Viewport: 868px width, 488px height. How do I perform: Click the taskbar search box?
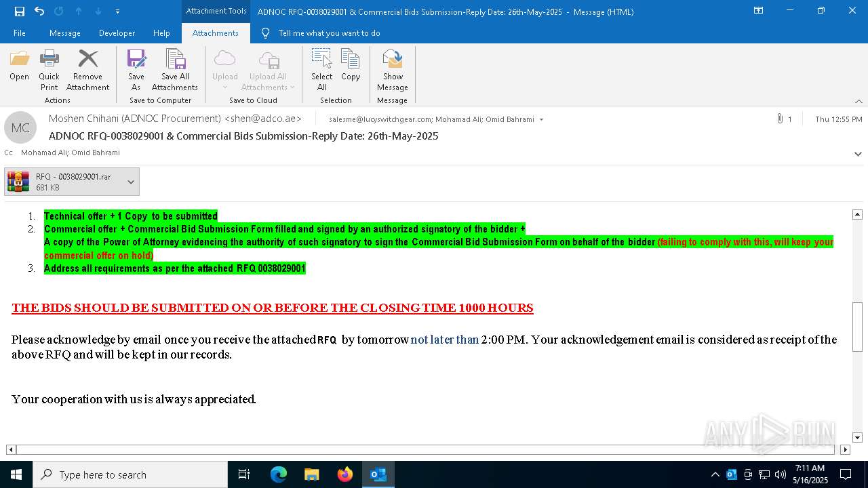coord(130,474)
